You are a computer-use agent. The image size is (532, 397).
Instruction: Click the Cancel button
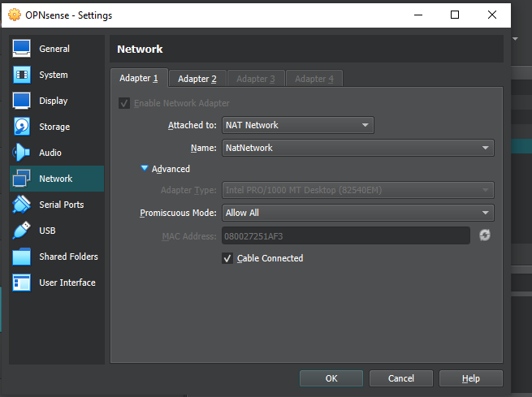401,378
